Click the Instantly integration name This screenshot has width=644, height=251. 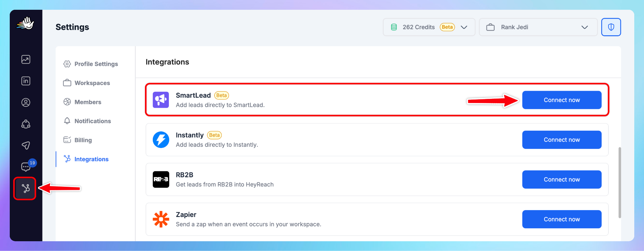(190, 135)
